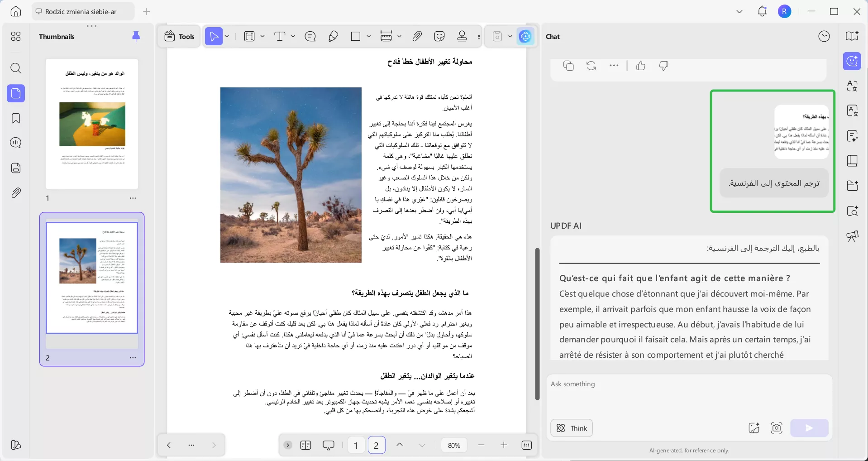Open the Search panel in left sidebar
The height and width of the screenshot is (461, 868).
coord(15,68)
